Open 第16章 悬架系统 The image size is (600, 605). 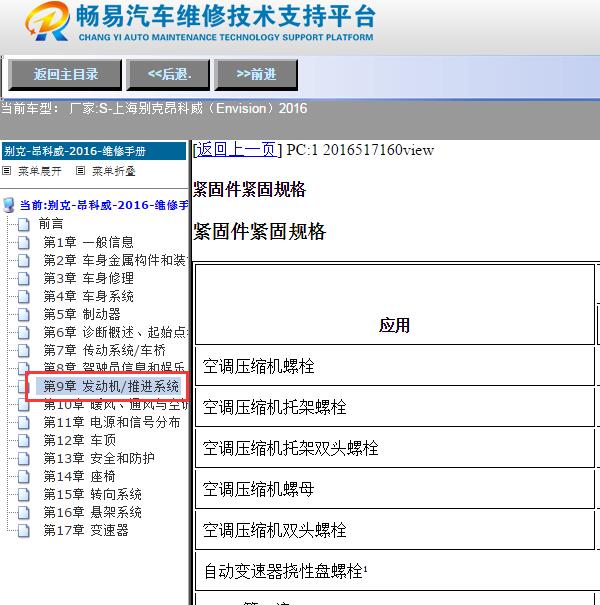[92, 512]
